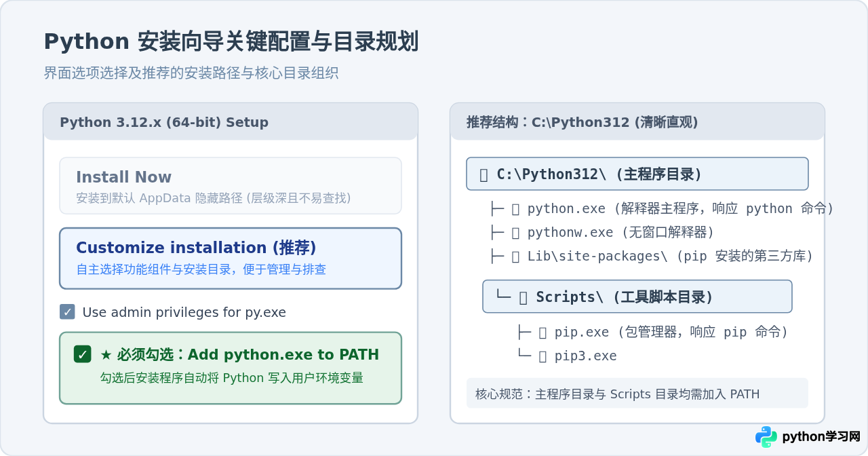Click the folder icon next to C:\Python312\
Image resolution: width=868 pixels, height=456 pixels.
point(484,174)
